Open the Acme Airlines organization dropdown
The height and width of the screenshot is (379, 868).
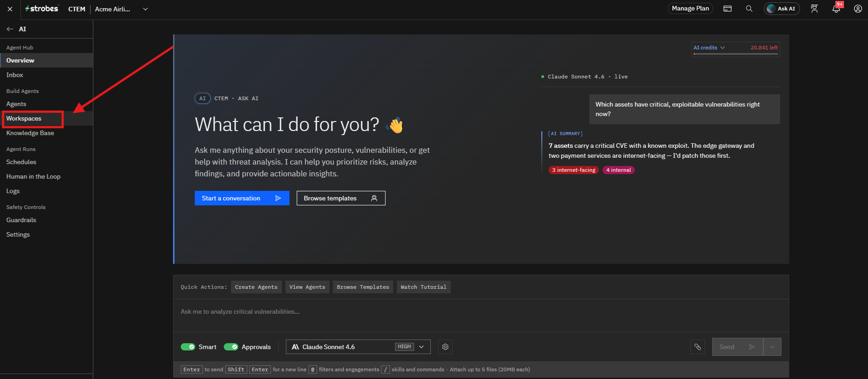tap(121, 9)
